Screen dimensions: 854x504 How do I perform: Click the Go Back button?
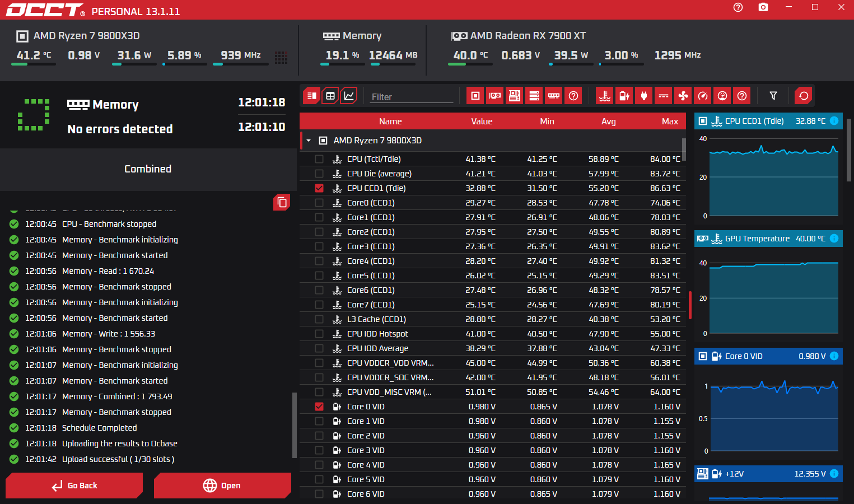pyautogui.click(x=74, y=486)
